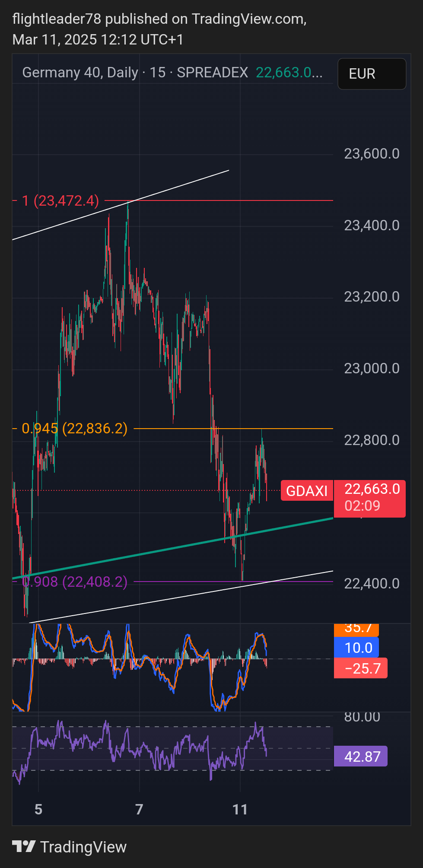Image resolution: width=423 pixels, height=868 pixels.
Task: Click the TradingView logo
Action: (24, 846)
